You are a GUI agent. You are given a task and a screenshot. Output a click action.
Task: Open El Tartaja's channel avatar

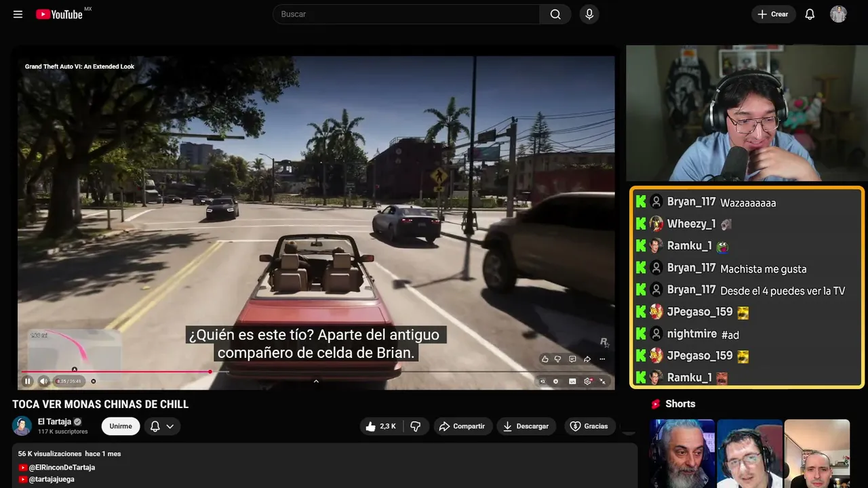pyautogui.click(x=22, y=426)
